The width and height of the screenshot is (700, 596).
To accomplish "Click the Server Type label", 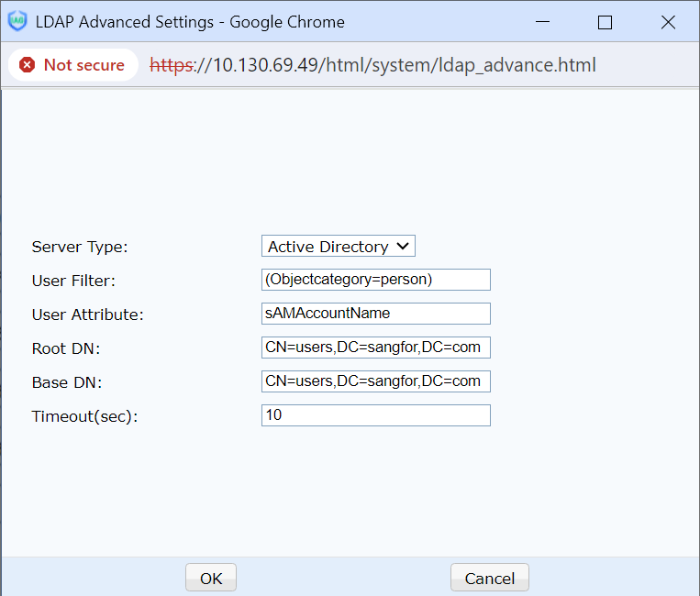I will coord(80,247).
